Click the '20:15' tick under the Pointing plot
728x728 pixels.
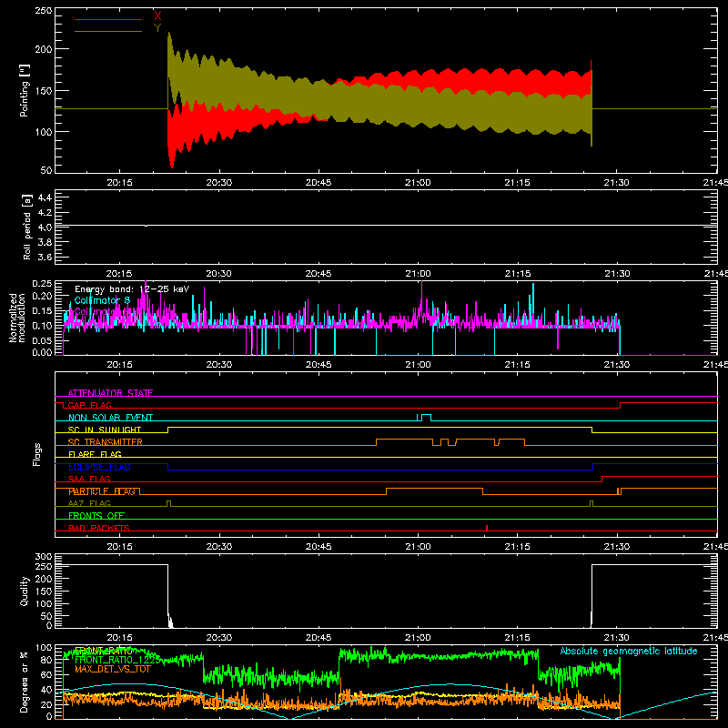(119, 183)
